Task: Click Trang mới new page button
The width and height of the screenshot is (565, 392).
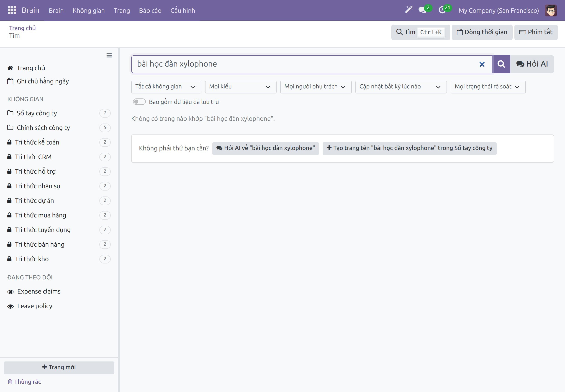Action: click(59, 367)
